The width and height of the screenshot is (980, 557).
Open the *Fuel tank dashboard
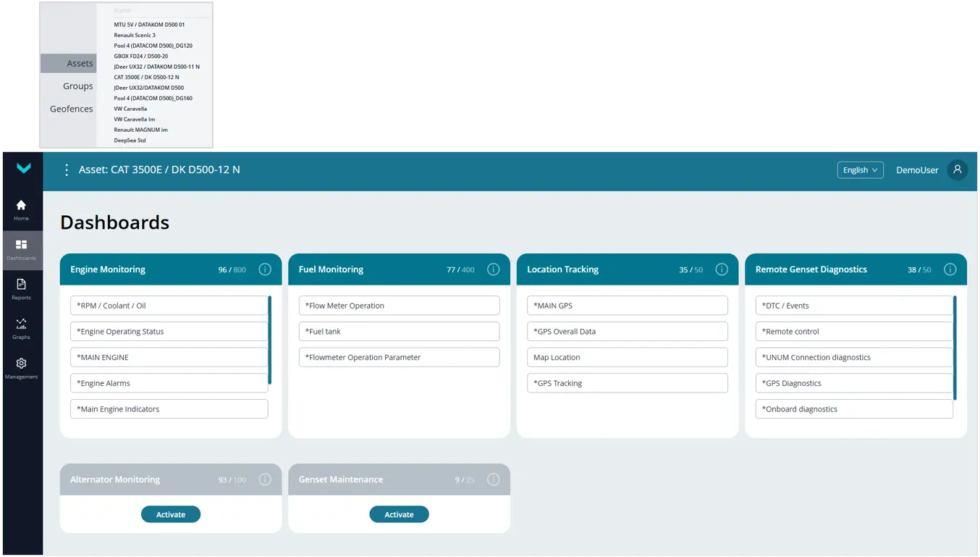399,331
